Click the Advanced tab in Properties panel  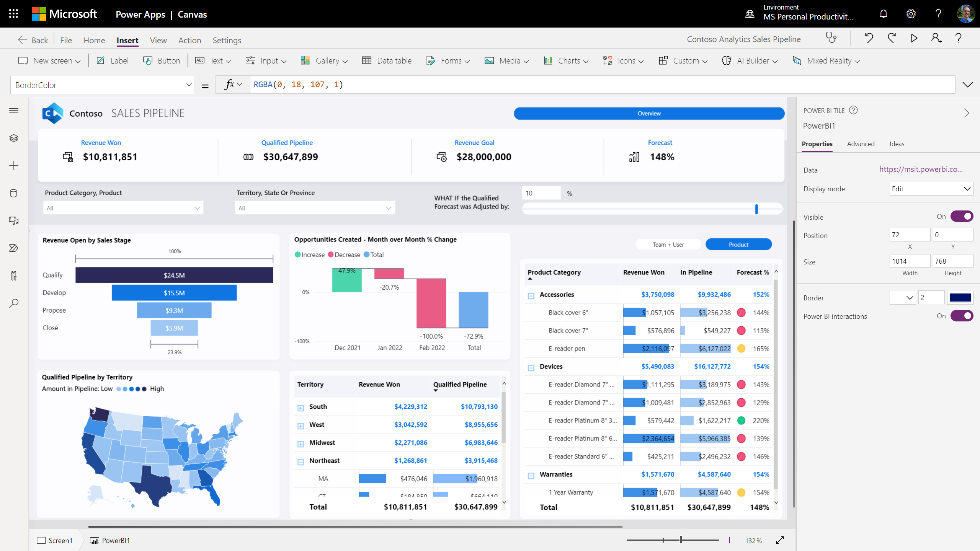tap(861, 143)
